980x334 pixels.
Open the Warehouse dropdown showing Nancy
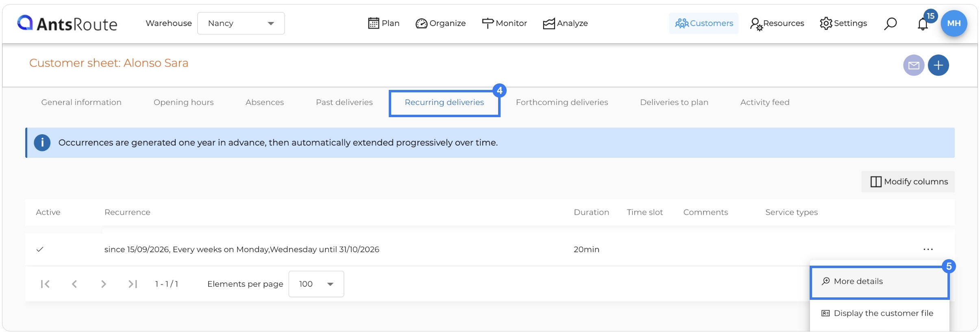241,23
